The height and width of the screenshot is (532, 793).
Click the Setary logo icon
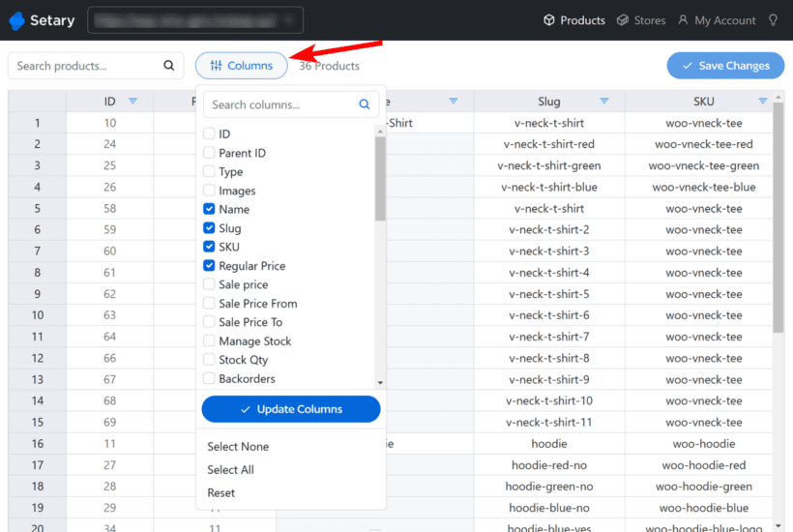click(16, 20)
